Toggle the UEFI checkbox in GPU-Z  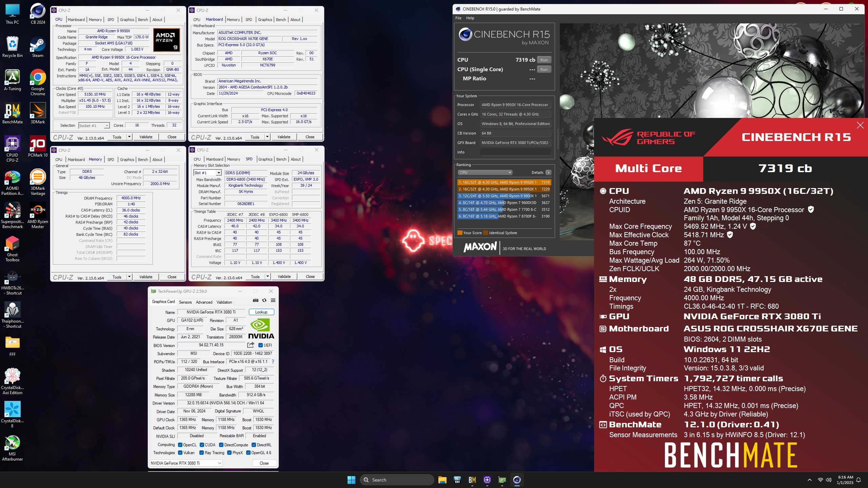pos(260,345)
